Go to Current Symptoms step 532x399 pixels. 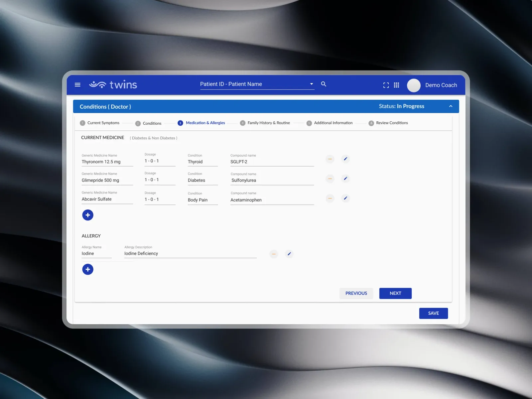pos(100,123)
